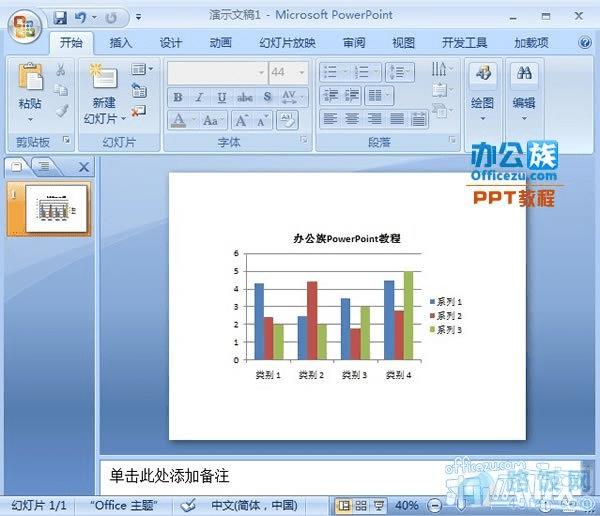The height and width of the screenshot is (516, 600).
Task: Click the Paste clipboard icon
Action: point(30,77)
